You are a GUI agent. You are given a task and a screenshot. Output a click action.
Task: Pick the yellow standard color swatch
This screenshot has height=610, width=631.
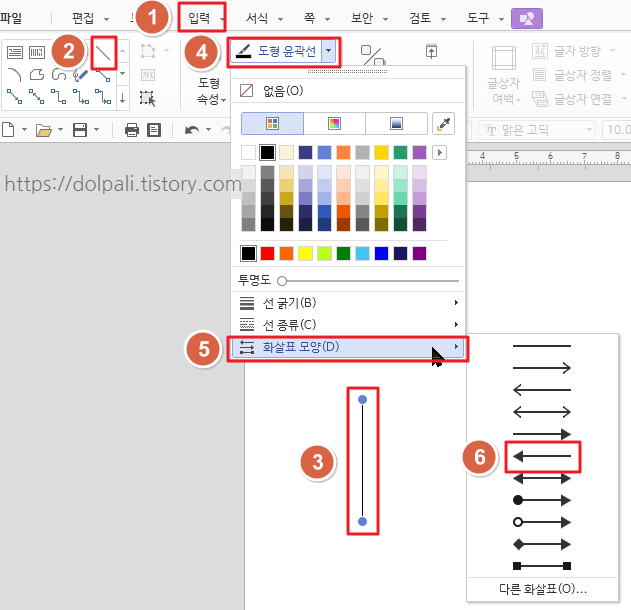(x=305, y=253)
